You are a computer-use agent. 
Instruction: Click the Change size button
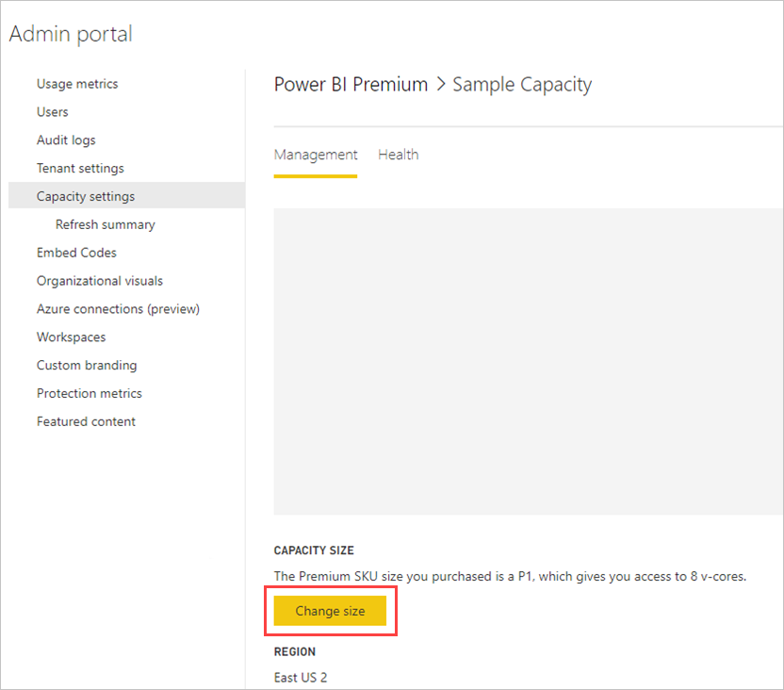pyautogui.click(x=330, y=611)
